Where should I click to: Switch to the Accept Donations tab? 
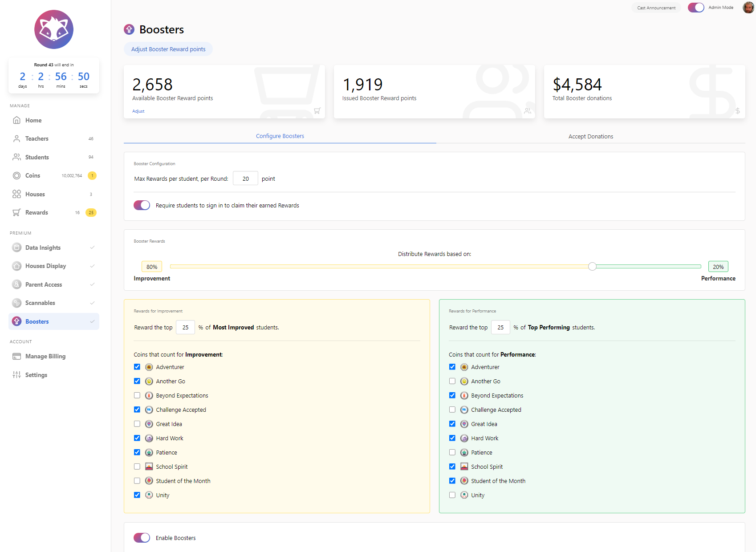590,137
